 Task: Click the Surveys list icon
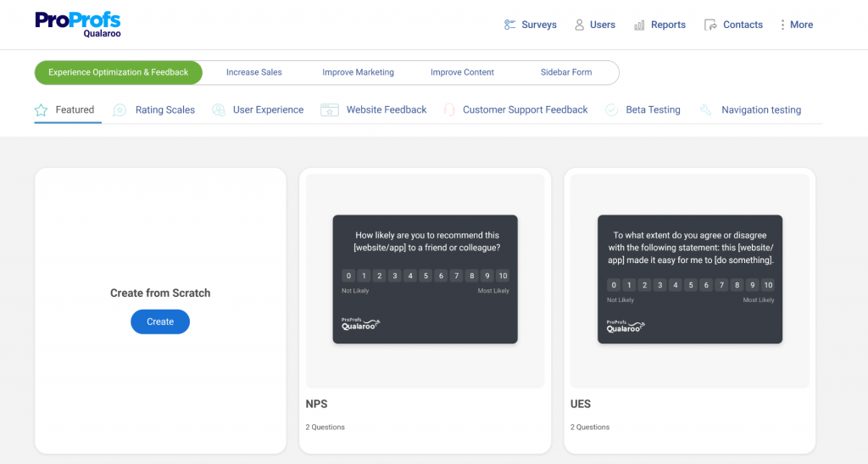pos(509,25)
